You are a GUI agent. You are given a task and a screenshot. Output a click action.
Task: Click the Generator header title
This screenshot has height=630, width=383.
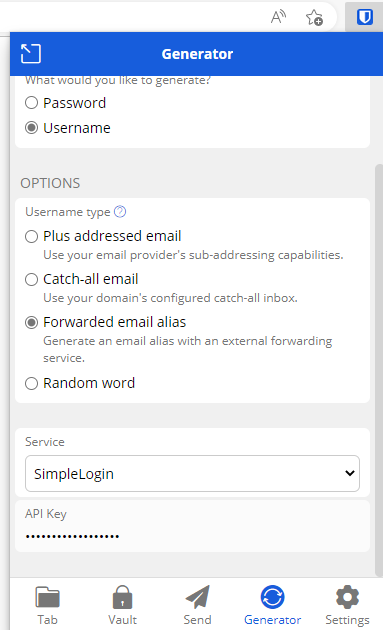(x=197, y=54)
